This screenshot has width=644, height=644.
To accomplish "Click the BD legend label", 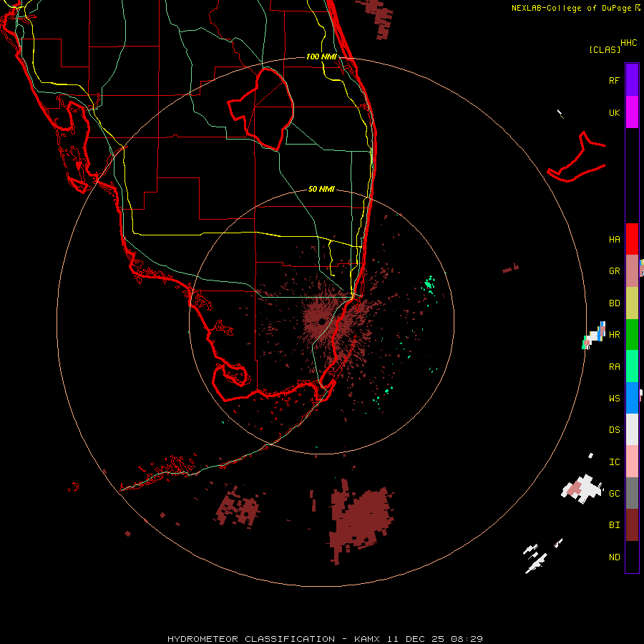I will pyautogui.click(x=614, y=303).
